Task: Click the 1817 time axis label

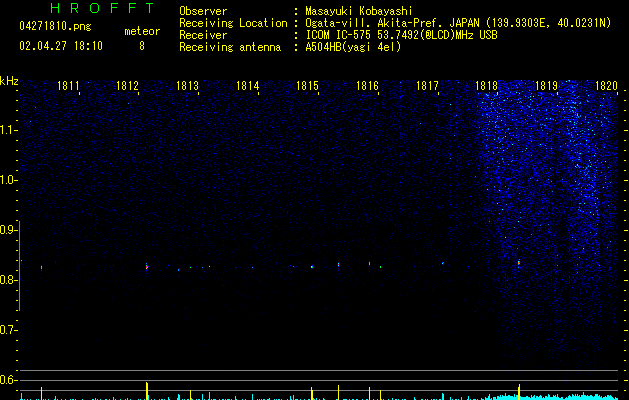Action: (427, 86)
